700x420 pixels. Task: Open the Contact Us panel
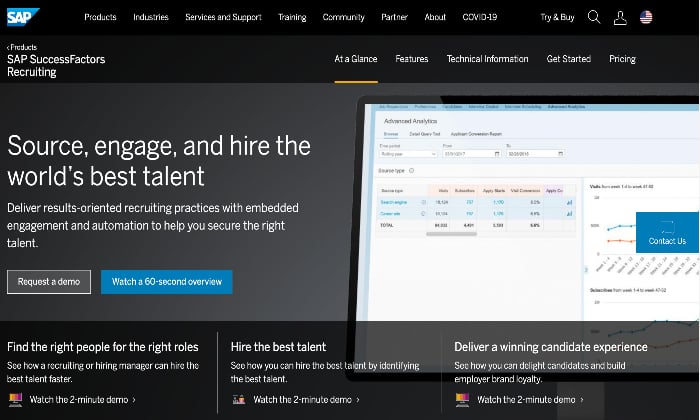tap(667, 233)
